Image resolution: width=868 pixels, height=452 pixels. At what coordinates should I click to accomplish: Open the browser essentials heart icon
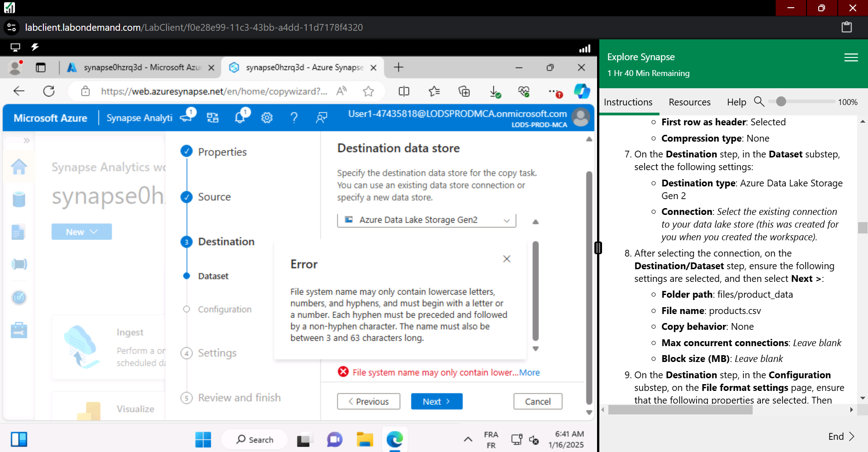click(x=524, y=91)
